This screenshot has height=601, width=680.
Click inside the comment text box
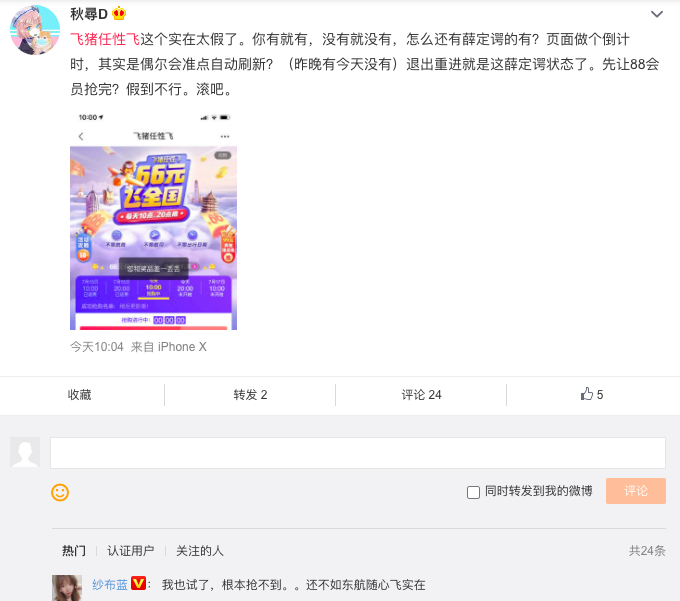[358, 453]
